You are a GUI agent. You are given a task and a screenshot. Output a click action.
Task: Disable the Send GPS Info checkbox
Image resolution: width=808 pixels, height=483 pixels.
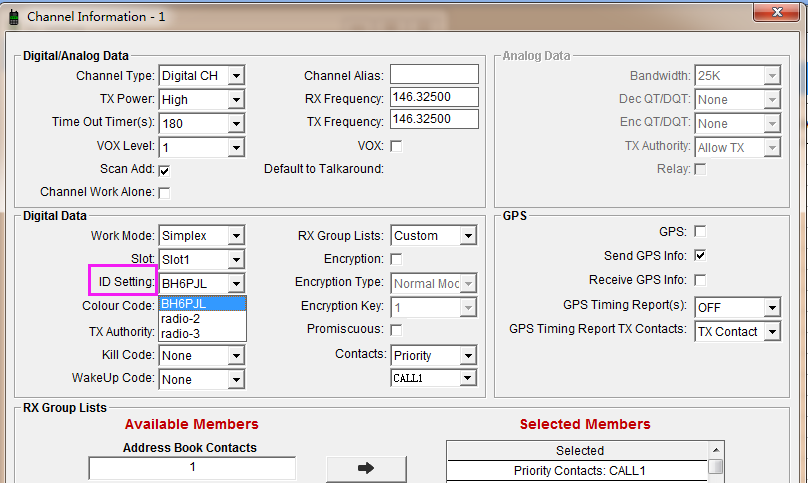[700, 256]
